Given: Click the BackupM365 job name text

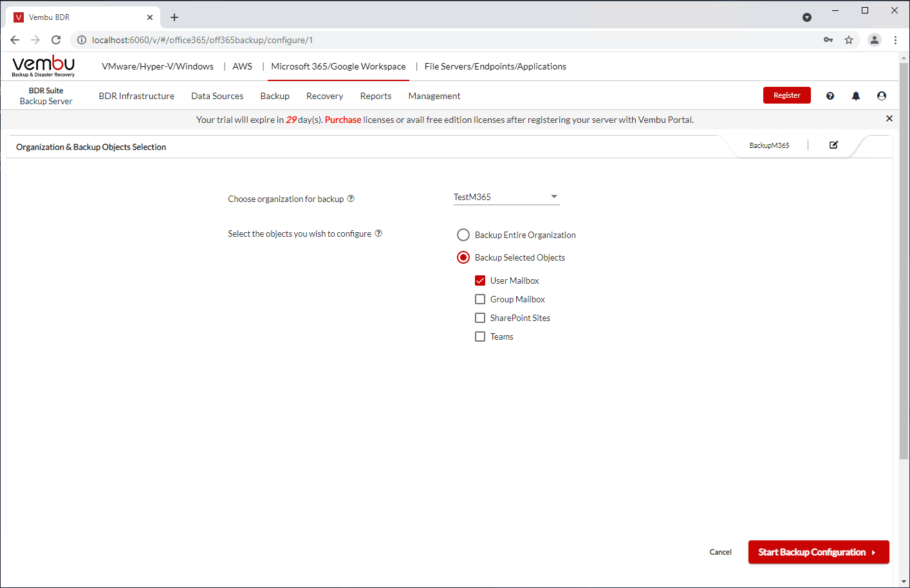Looking at the screenshot, I should 769,145.
